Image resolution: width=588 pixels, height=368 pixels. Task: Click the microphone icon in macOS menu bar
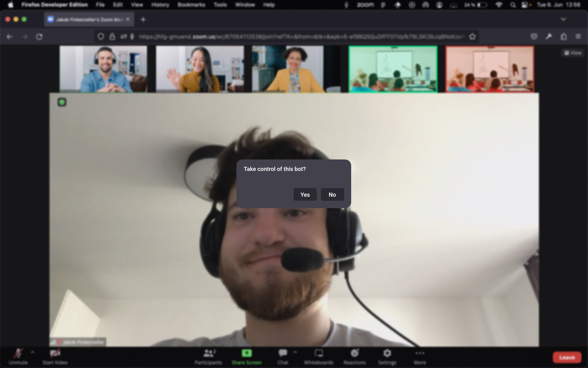coord(346,5)
